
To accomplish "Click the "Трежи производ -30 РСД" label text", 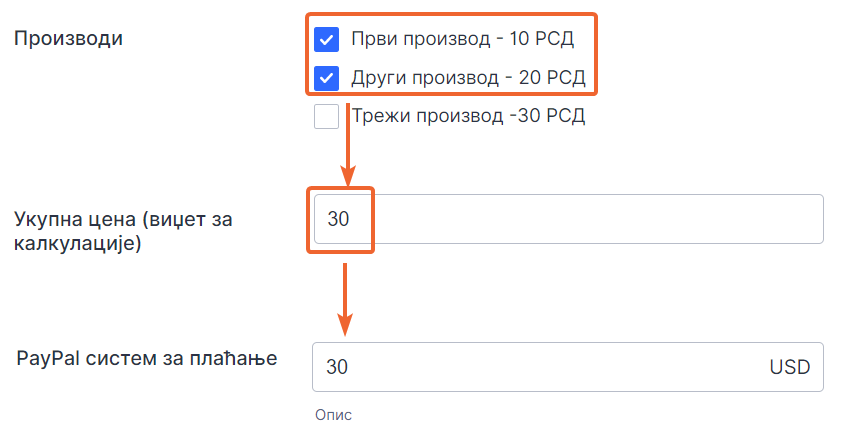I will click(467, 116).
